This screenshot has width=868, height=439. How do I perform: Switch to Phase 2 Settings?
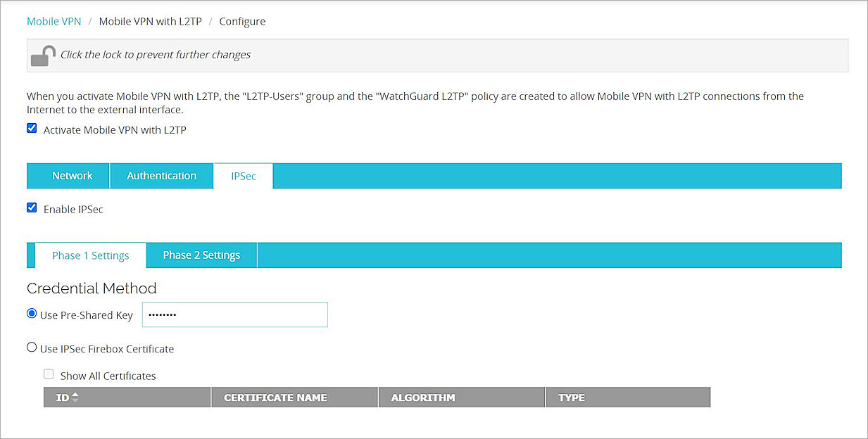[201, 255]
